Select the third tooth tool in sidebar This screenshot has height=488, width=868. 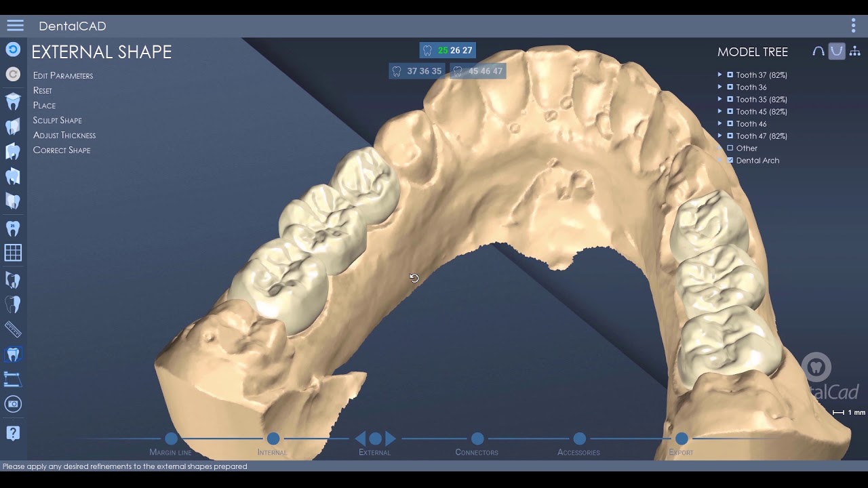13,152
